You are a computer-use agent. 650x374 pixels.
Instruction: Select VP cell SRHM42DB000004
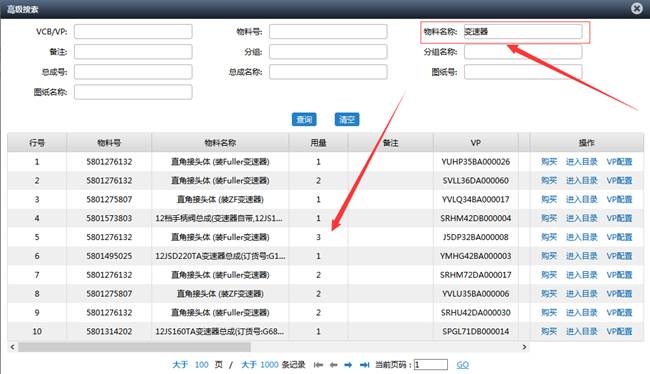tap(475, 218)
